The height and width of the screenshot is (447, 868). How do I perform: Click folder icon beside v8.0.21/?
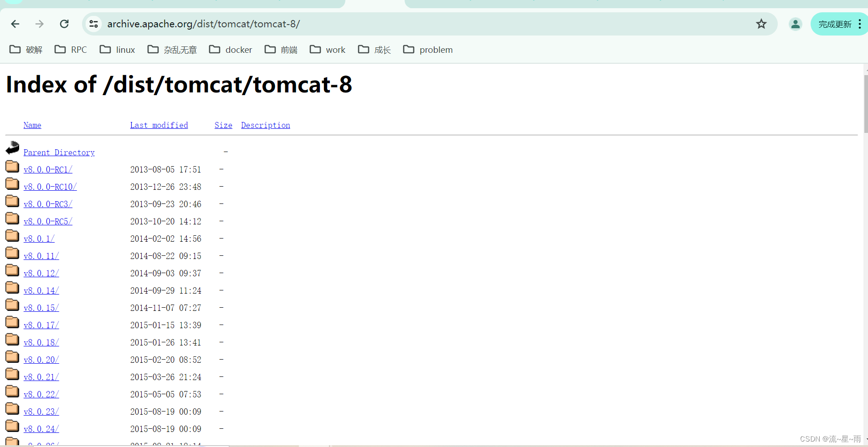point(12,374)
